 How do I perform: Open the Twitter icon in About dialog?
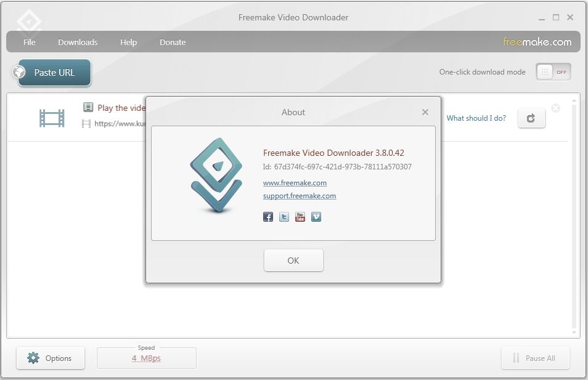click(x=284, y=217)
